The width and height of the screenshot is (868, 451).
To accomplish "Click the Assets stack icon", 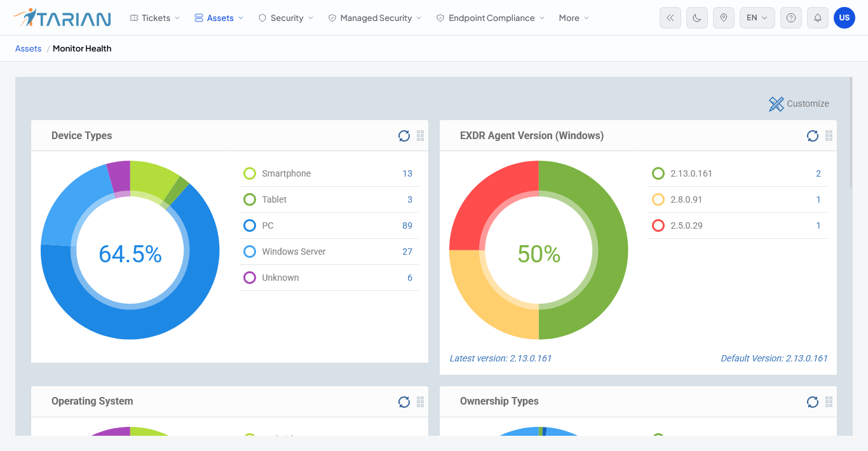I will click(199, 18).
